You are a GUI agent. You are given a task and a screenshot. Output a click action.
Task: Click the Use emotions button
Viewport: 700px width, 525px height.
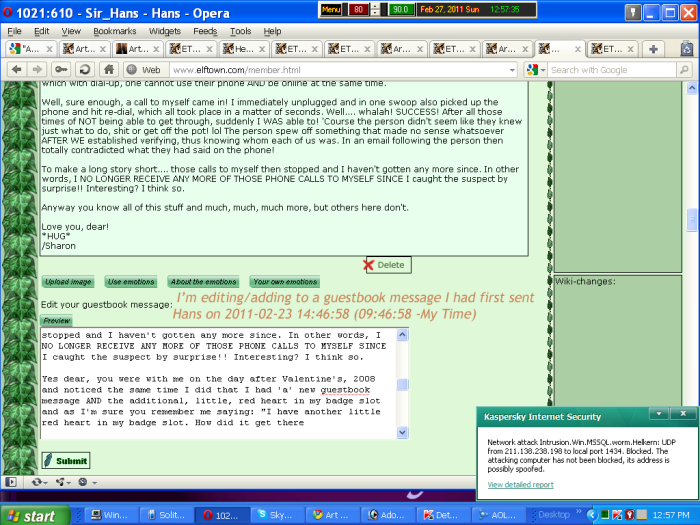tap(131, 282)
